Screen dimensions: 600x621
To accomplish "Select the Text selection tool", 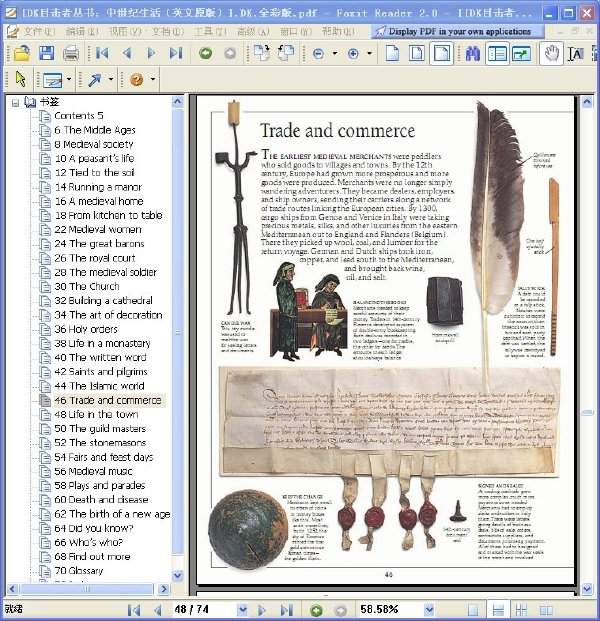I will pyautogui.click(x=575, y=53).
